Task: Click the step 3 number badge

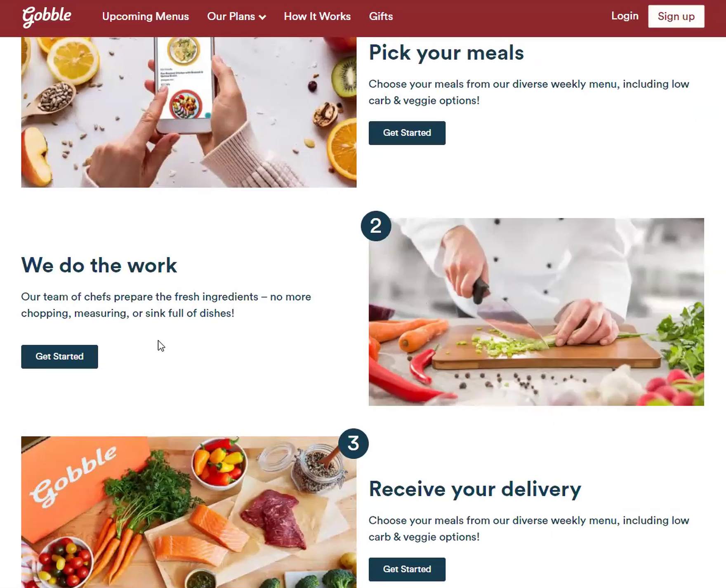Action: click(x=353, y=444)
